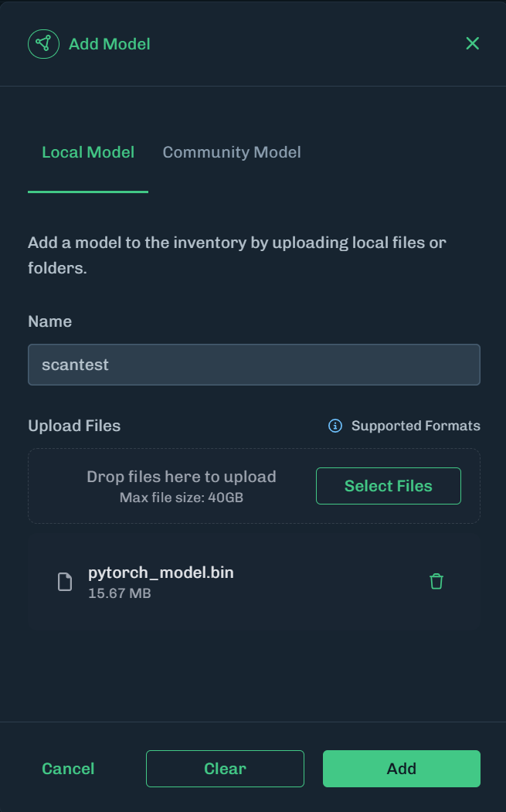Clear the form using the Clear button
506x812 pixels.
[225, 769]
